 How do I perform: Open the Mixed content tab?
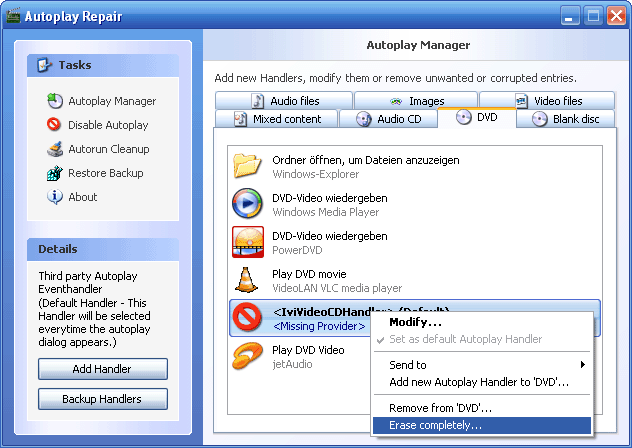tap(278, 119)
